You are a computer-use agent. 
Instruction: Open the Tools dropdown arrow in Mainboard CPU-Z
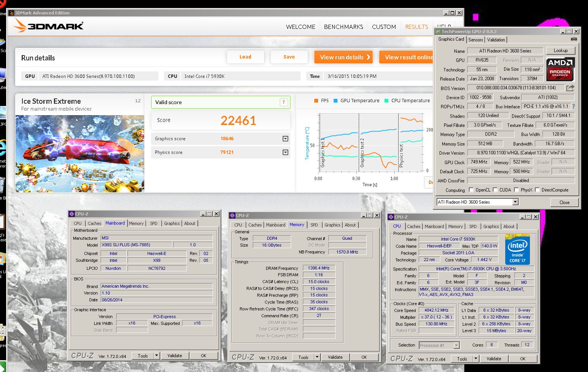pos(156,356)
